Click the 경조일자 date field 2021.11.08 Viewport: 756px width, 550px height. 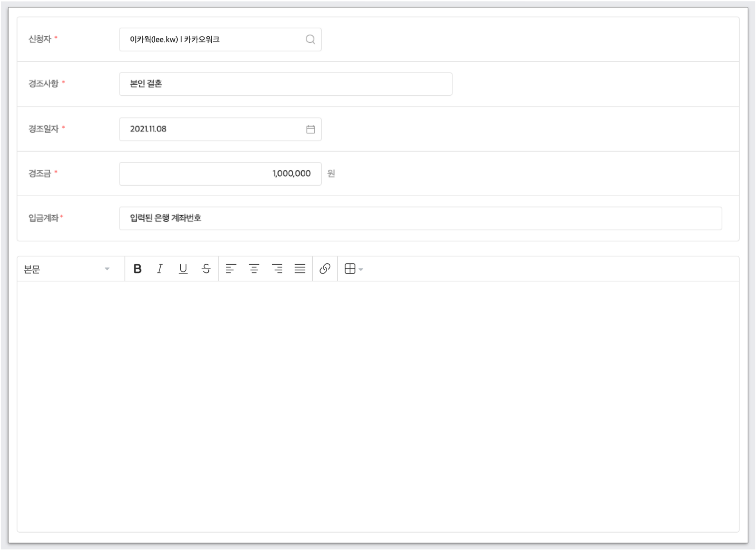212,129
